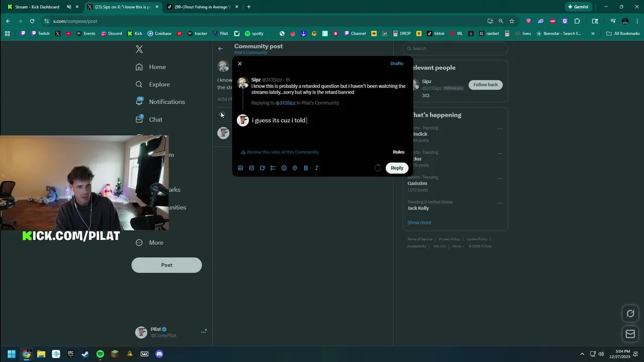Tag a location in reply

click(x=295, y=168)
